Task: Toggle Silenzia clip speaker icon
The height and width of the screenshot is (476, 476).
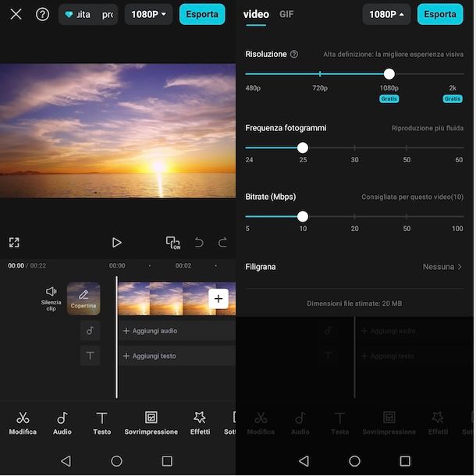Action: [51, 299]
